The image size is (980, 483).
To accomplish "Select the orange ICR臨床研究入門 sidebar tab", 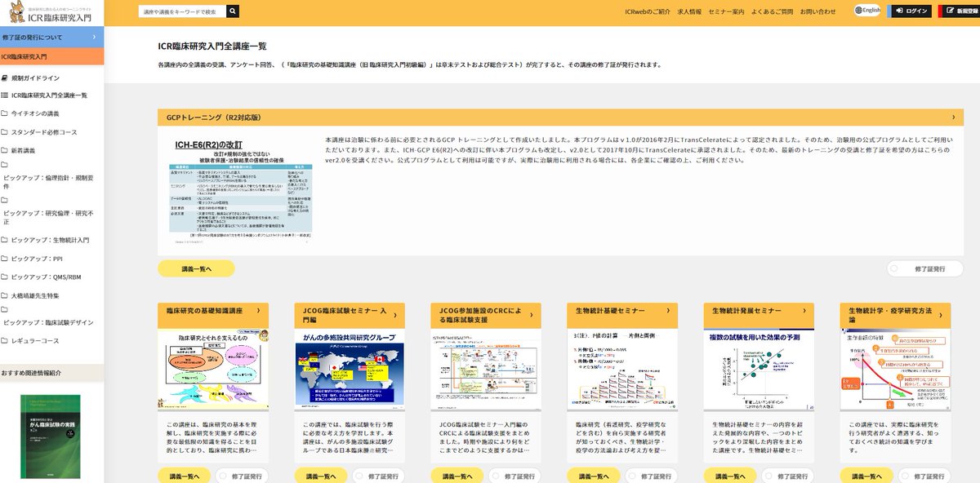I will point(52,56).
